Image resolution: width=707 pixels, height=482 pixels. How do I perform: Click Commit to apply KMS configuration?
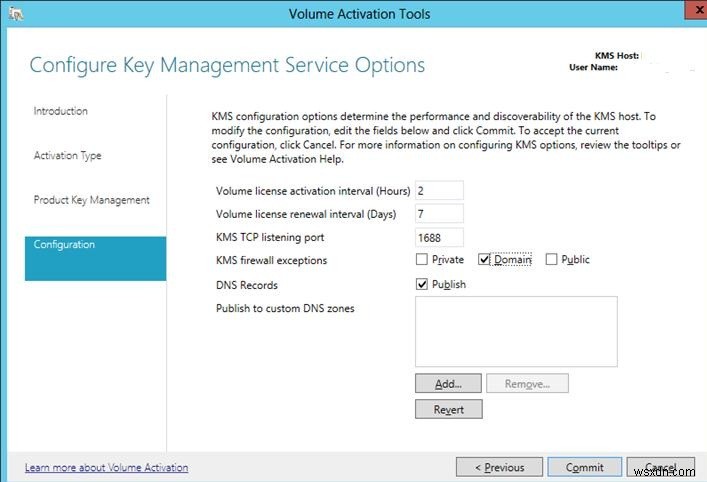tap(585, 467)
